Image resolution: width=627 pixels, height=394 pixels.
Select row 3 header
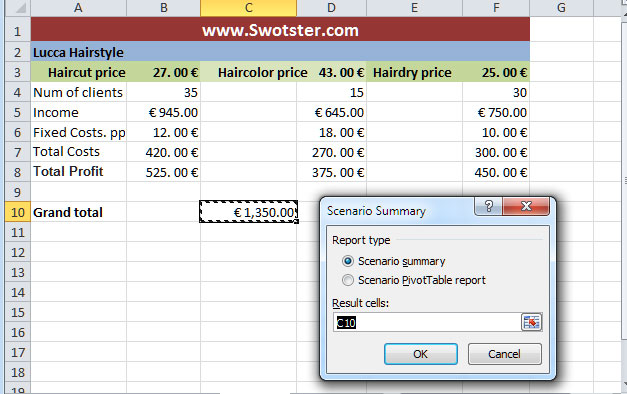tap(18, 72)
